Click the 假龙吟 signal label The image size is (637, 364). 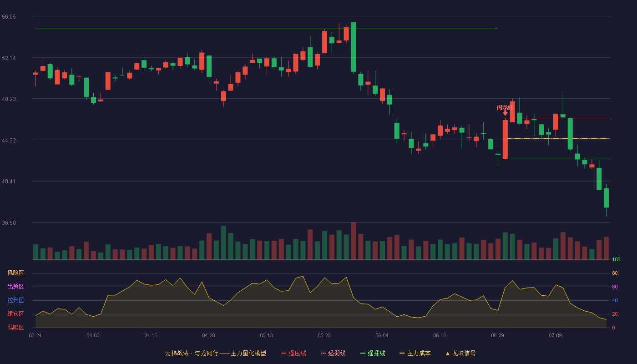point(505,108)
